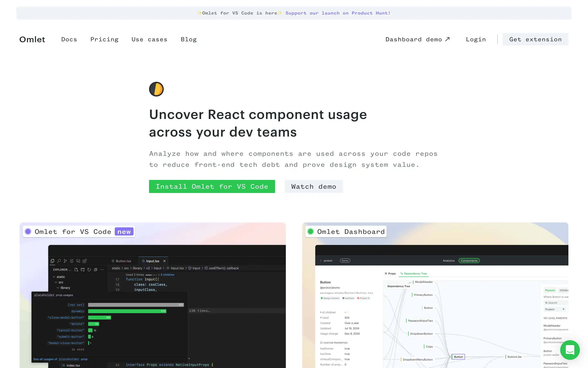Viewport: 588px width, 368px height.
Task: Click the purple dot on VS Code card
Action: pyautogui.click(x=28, y=231)
